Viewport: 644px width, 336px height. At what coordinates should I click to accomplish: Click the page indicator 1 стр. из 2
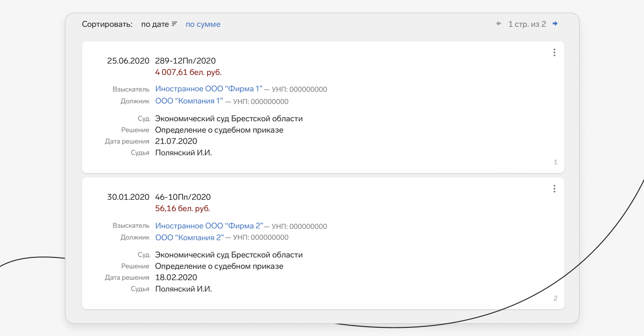click(527, 24)
